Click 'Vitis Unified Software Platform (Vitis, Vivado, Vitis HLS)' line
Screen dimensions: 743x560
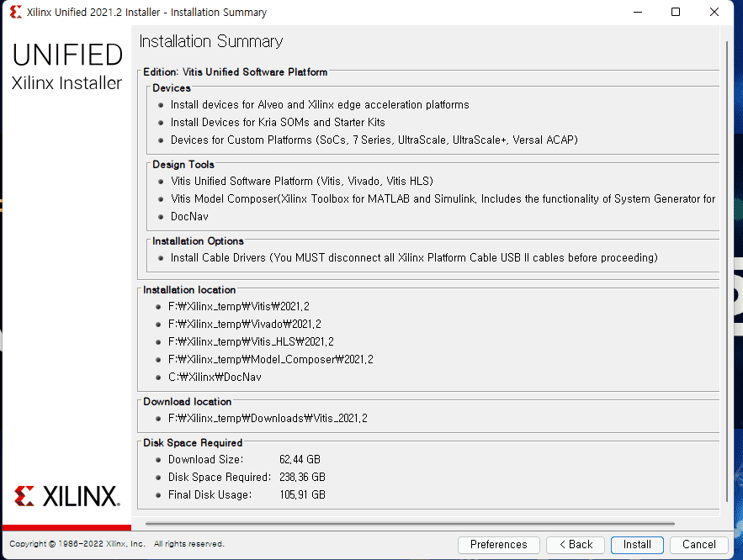[302, 182]
